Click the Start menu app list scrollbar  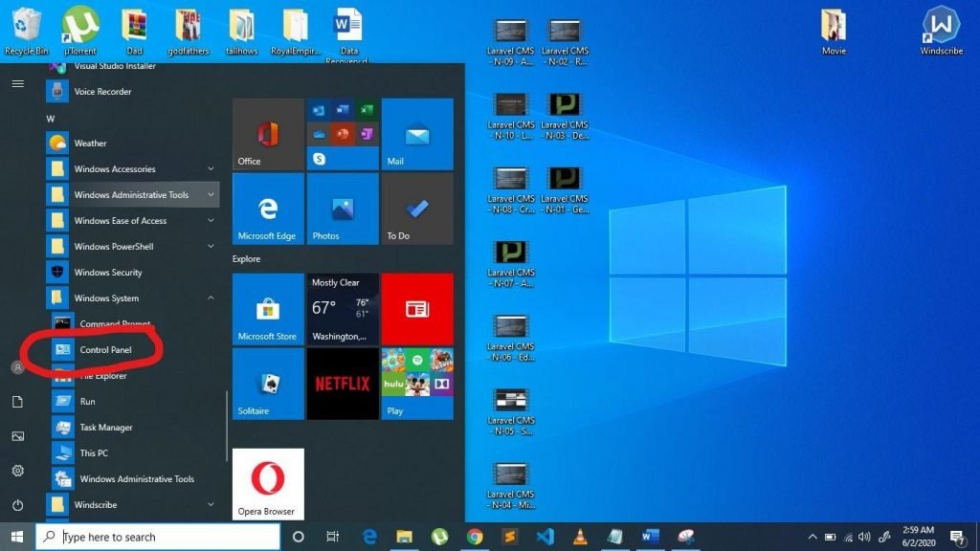(226, 427)
